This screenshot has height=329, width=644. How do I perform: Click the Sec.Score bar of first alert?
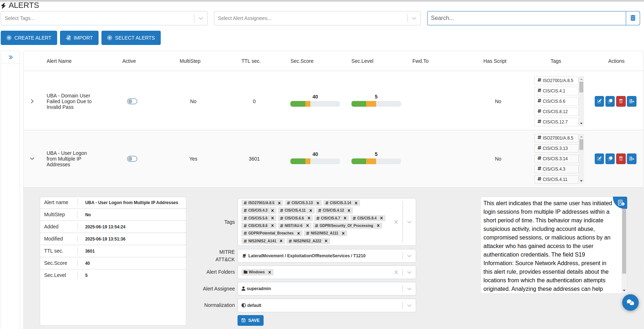coord(315,104)
